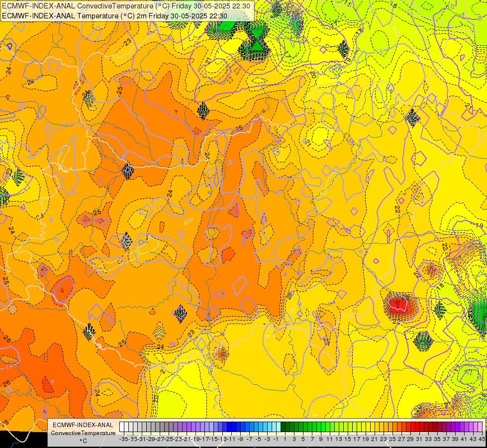Select the white swatch above -35 in the legend
The width and height of the screenshot is (487, 448).
(x=122, y=427)
